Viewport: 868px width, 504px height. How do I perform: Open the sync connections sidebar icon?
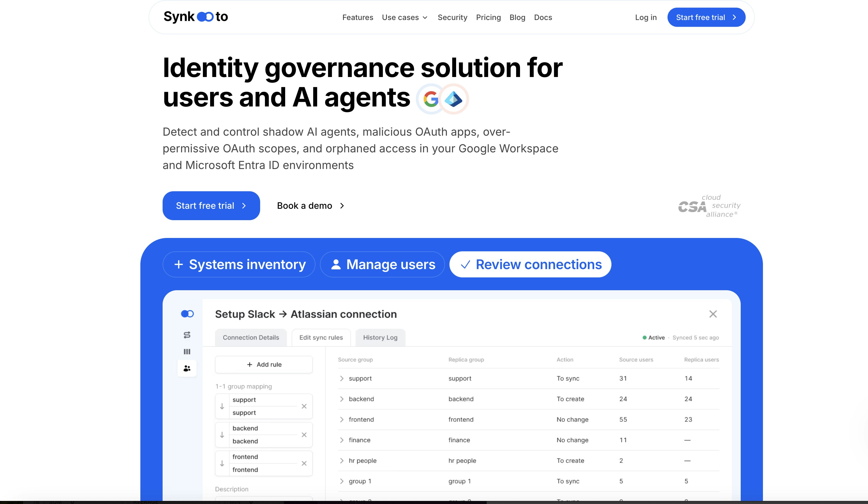click(187, 335)
